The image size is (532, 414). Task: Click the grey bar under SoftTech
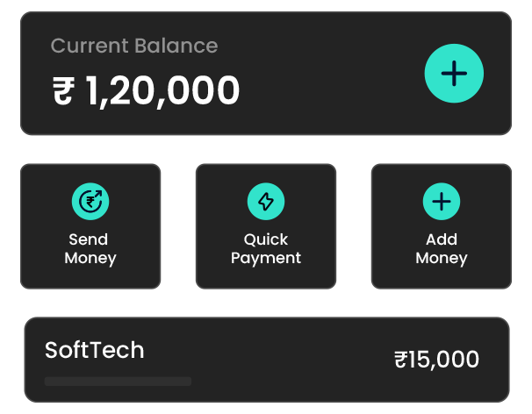tap(118, 382)
